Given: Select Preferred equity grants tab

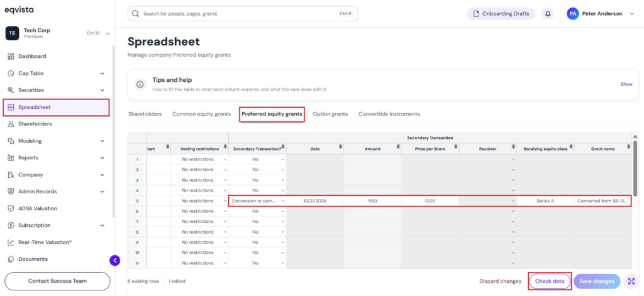Looking at the screenshot, I should tap(272, 114).
